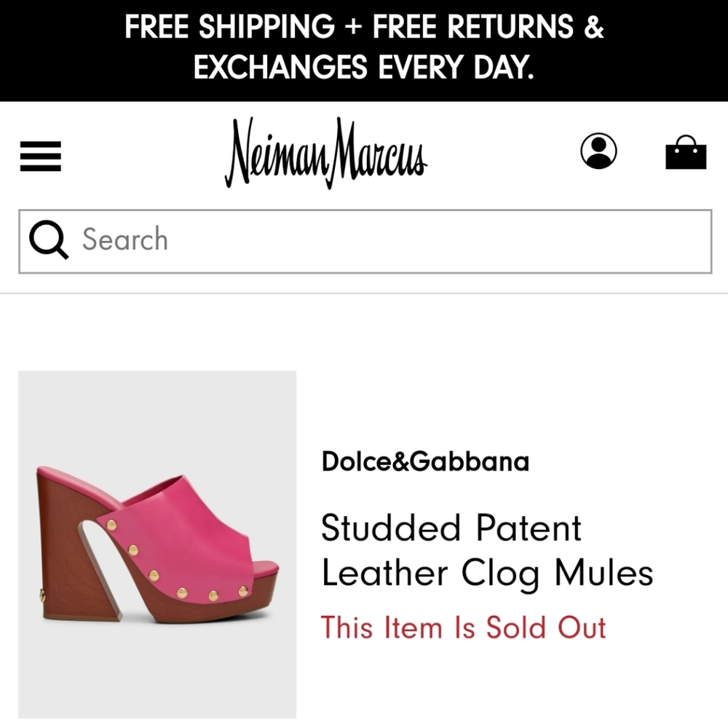The width and height of the screenshot is (728, 728).
Task: Click the exchanges every day banner text
Action: click(364, 69)
